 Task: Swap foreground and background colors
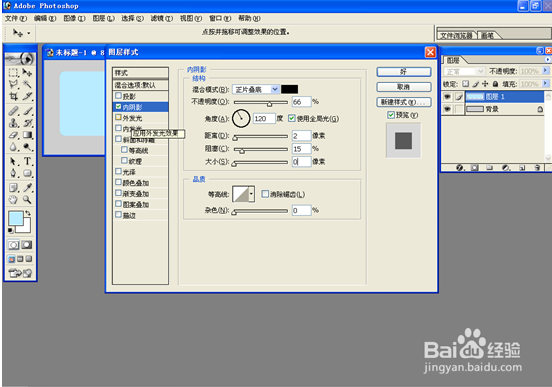[x=28, y=213]
